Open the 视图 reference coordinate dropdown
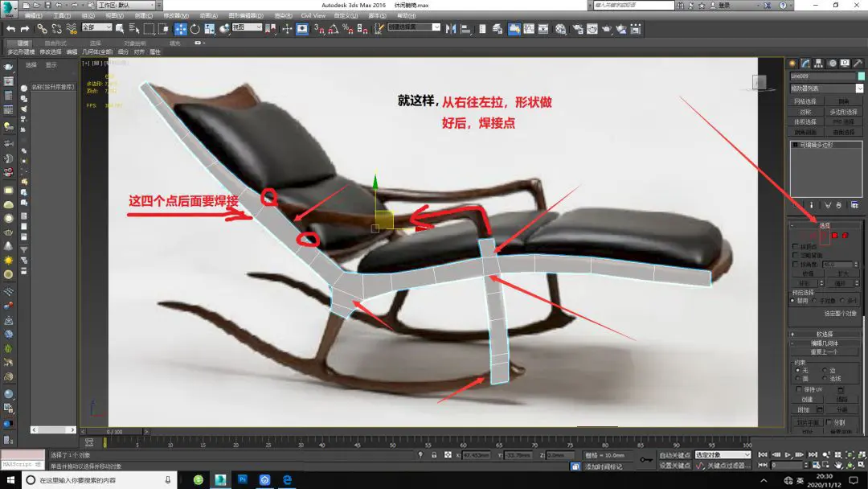The height and width of the screenshot is (489, 868). (x=247, y=27)
